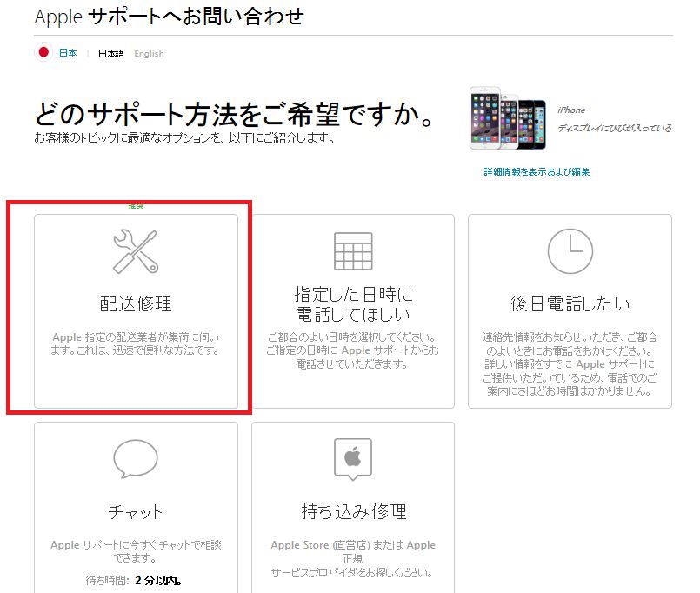700x593 pixels.
Task: Click the wrench and screwdriver repair icon
Action: [136, 251]
